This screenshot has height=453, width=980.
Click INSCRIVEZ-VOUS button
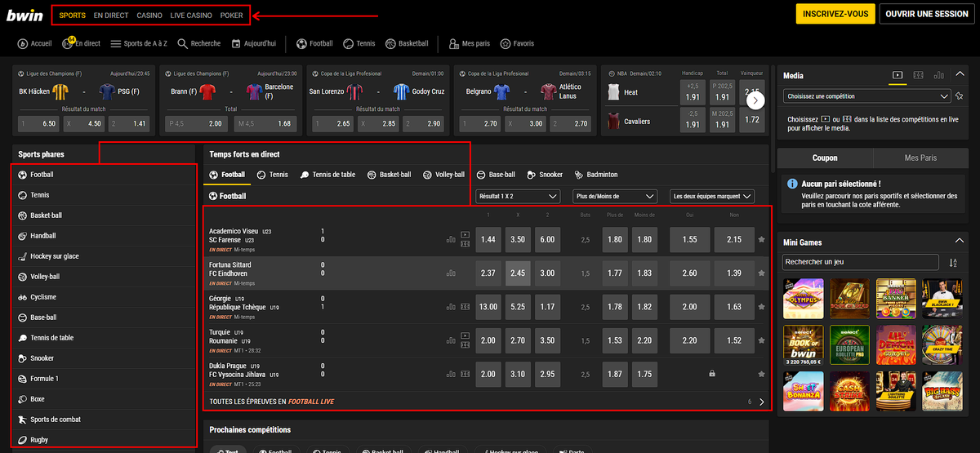point(835,14)
